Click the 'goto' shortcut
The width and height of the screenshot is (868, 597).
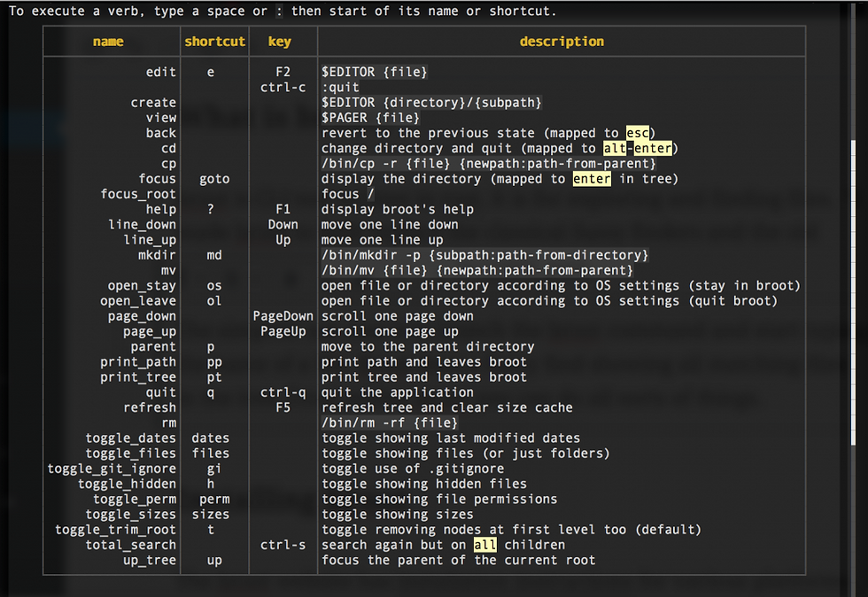(x=214, y=179)
